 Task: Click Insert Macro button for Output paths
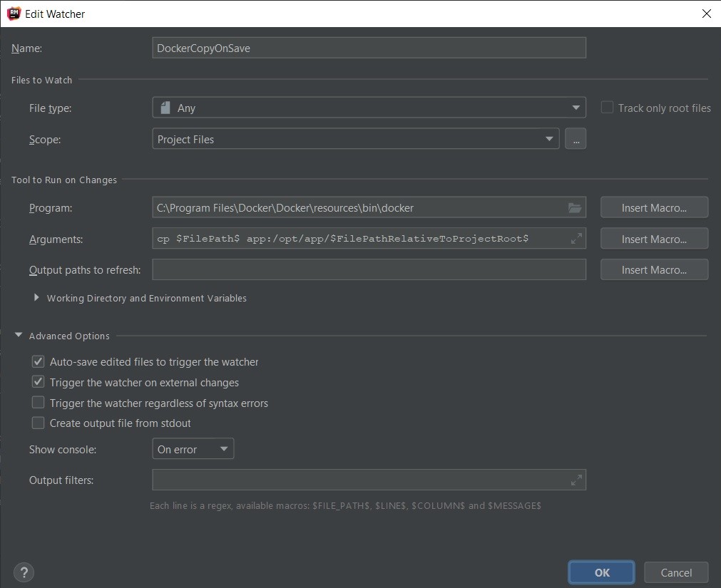(655, 269)
